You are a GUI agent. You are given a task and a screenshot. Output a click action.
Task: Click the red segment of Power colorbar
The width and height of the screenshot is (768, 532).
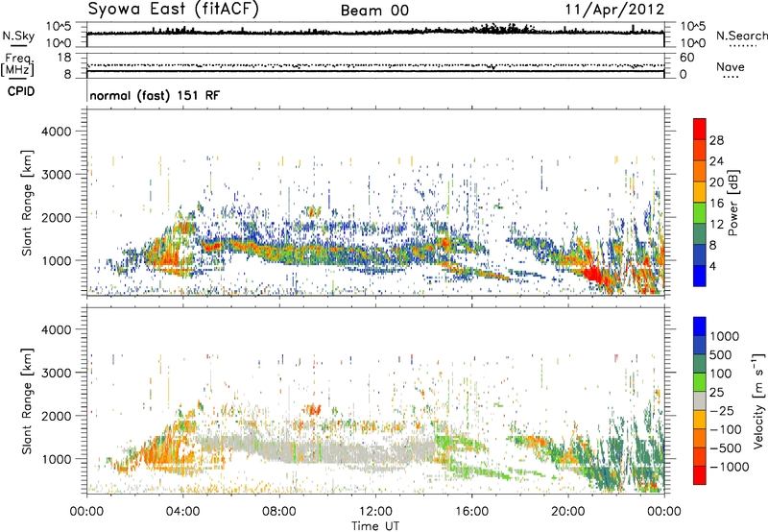[x=700, y=129]
